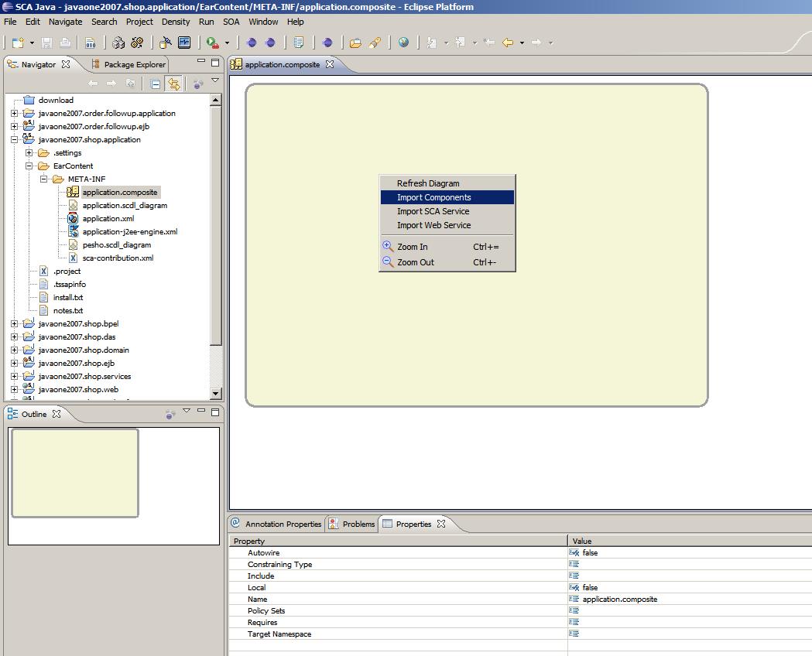This screenshot has width=812, height=656.
Task: Open the Outline view menu triangle
Action: [187, 411]
